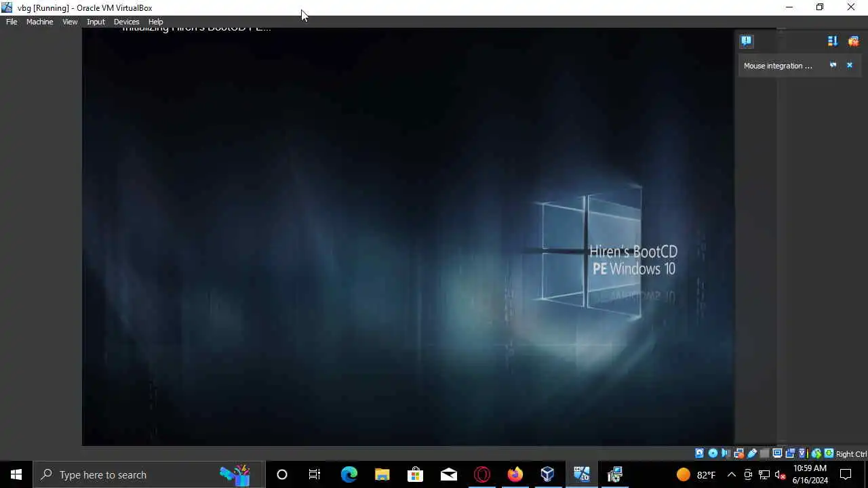The height and width of the screenshot is (488, 868).
Task: Open VirtualBox Manager from the taskbar
Action: point(548,474)
